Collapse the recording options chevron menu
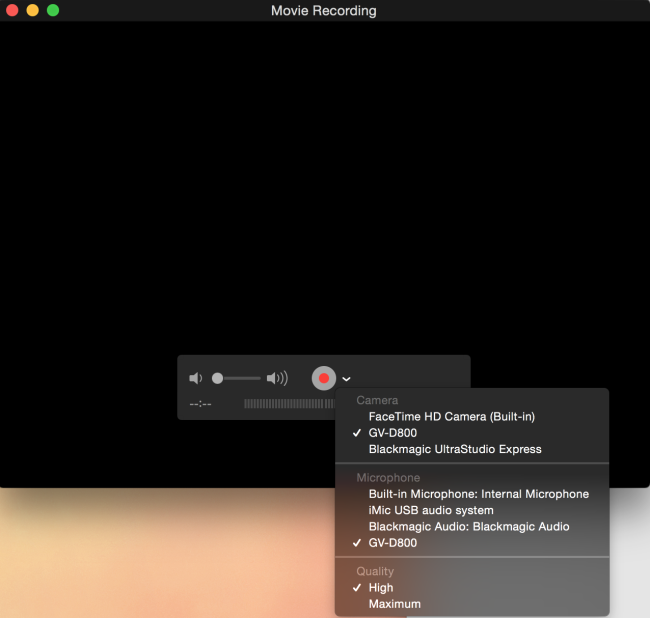 [x=346, y=379]
